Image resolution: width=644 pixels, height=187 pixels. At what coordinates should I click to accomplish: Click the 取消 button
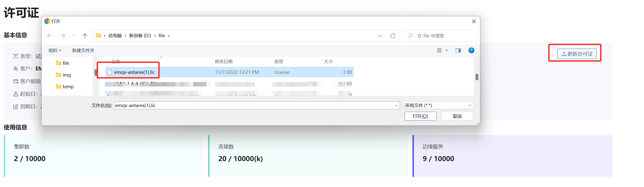[x=457, y=116]
